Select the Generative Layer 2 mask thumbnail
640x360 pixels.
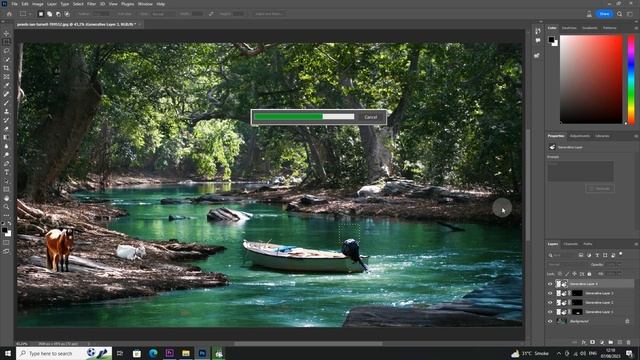click(577, 302)
